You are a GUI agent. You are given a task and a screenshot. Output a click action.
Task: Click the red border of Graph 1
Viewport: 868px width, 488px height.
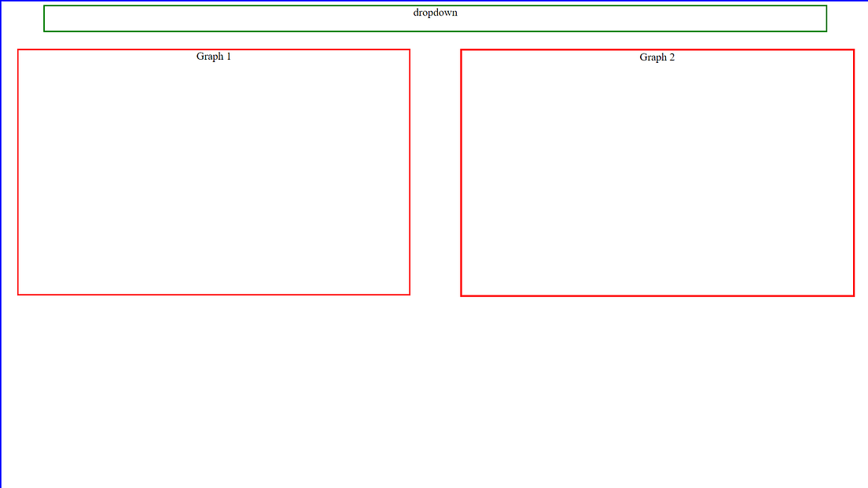(17, 171)
